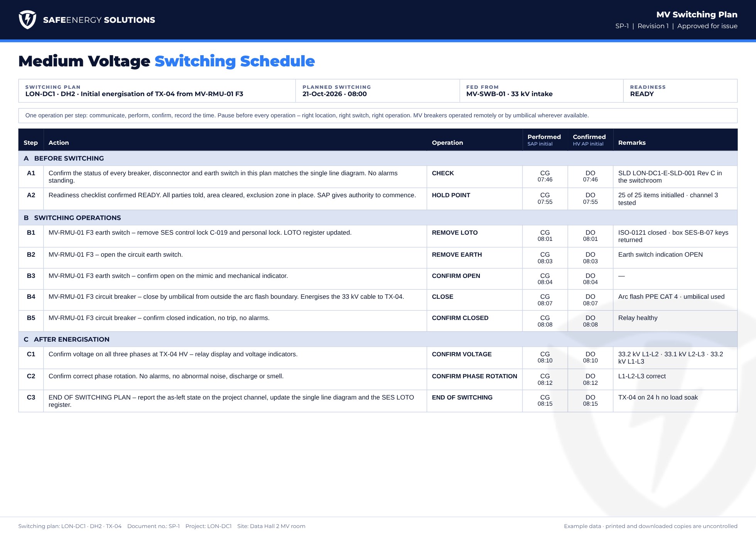Click the confirmed cell DO 07:55
The height and width of the screenshot is (535, 756).
pos(590,198)
